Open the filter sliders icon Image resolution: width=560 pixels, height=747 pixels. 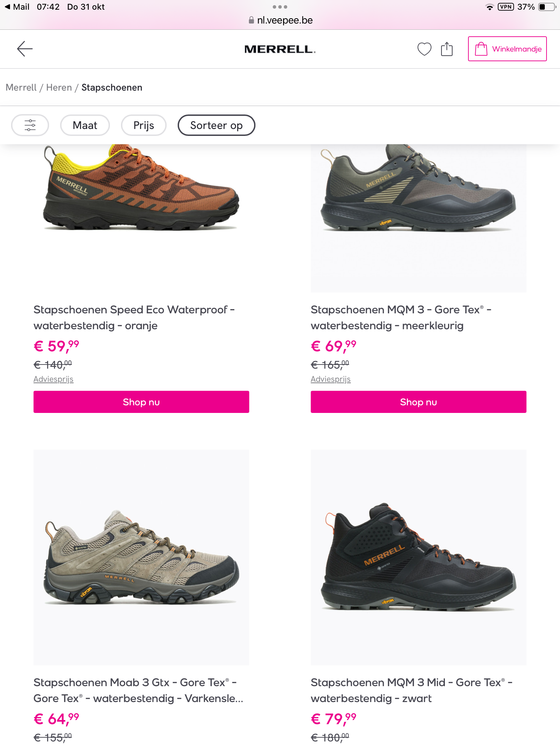coord(30,125)
